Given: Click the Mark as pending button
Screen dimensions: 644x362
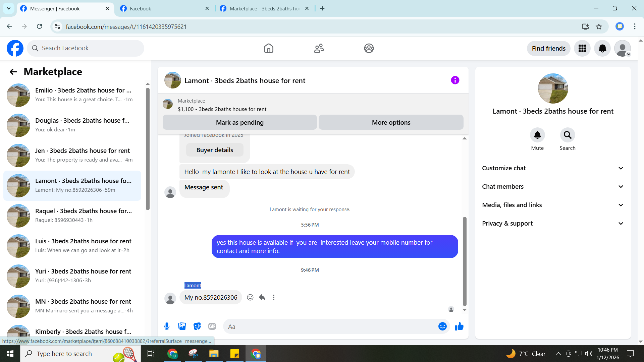Looking at the screenshot, I should pyautogui.click(x=239, y=122).
